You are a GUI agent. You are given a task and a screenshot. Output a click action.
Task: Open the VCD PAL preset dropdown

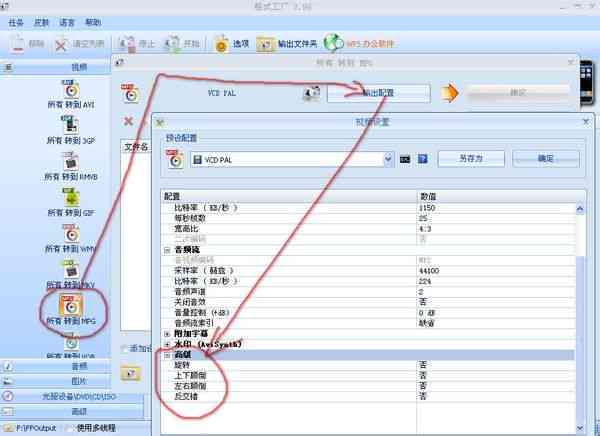(388, 159)
